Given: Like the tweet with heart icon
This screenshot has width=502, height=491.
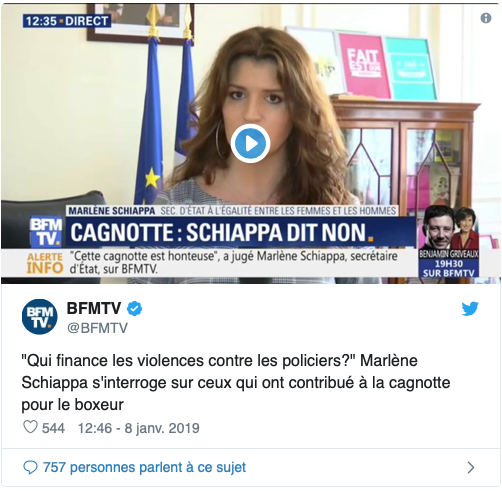Looking at the screenshot, I should pyautogui.click(x=30, y=427).
